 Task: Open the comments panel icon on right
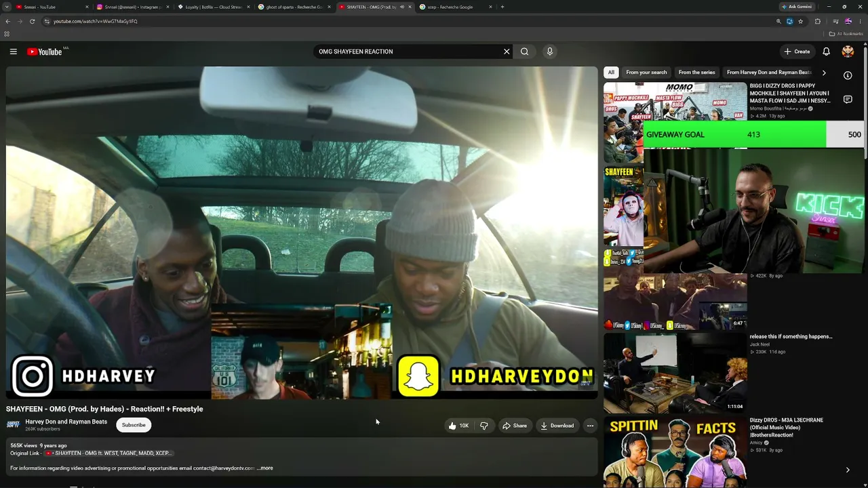point(848,100)
